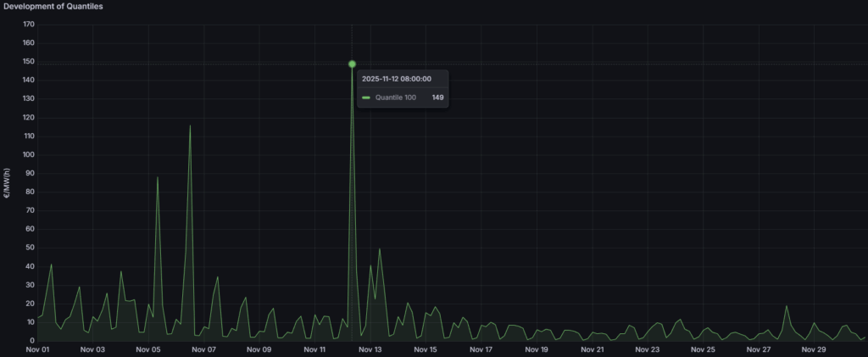Viewport: 868px width, 357px height.
Task: Click the Nov 11 x-axis label
Action: (x=315, y=349)
